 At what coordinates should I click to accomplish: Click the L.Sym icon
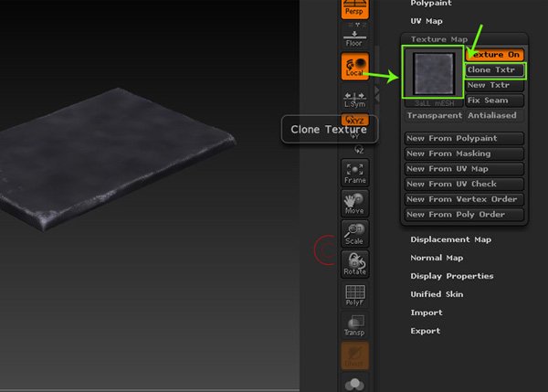[x=354, y=100]
